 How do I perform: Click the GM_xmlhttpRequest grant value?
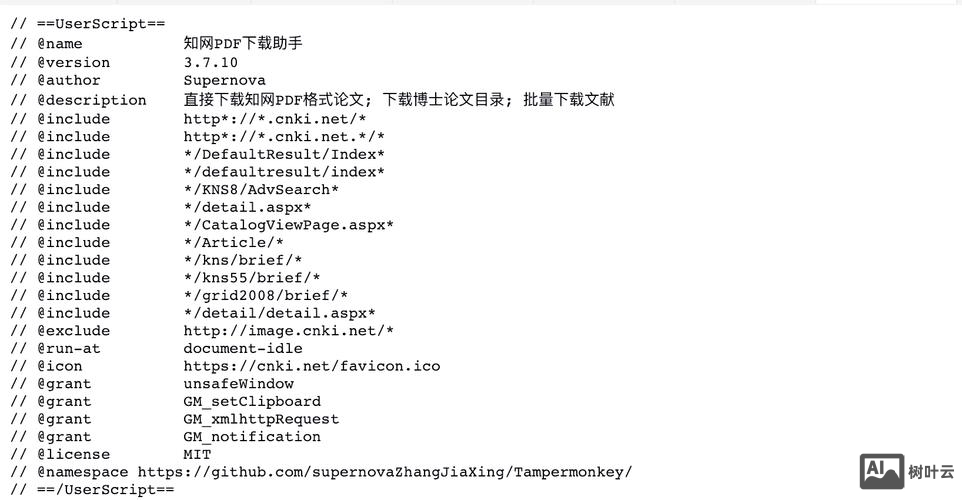(261, 420)
